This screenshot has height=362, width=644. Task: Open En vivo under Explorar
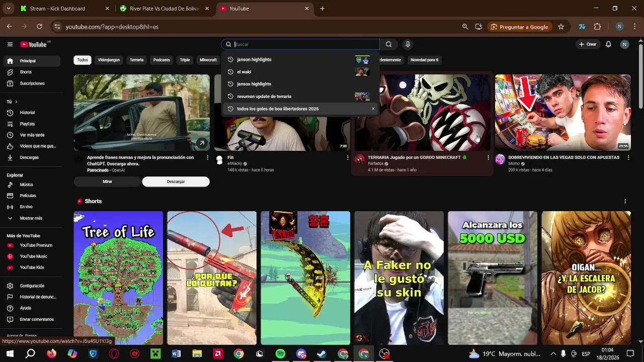pyautogui.click(x=33, y=207)
